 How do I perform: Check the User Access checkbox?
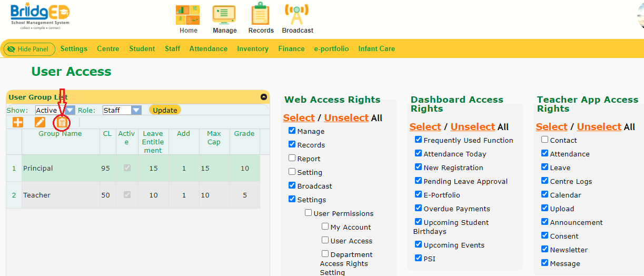325,240
